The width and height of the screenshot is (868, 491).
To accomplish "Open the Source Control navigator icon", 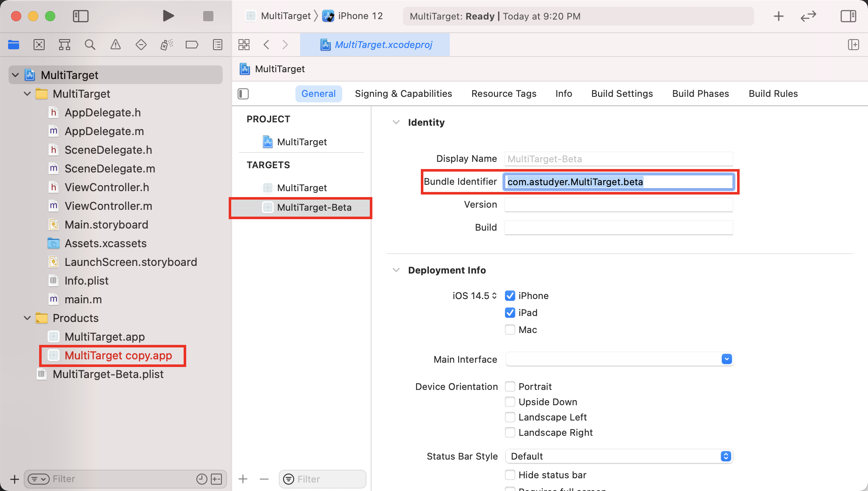I will pyautogui.click(x=39, y=45).
